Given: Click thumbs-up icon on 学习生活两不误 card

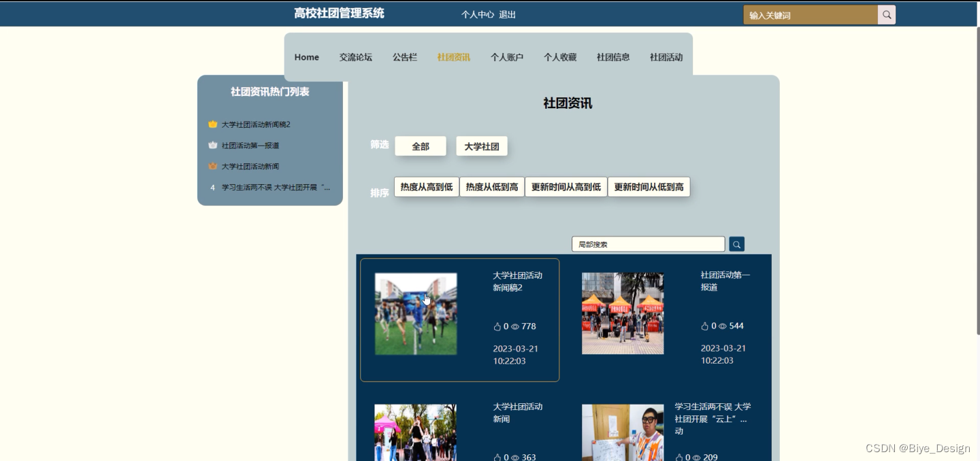Looking at the screenshot, I should 679,458.
